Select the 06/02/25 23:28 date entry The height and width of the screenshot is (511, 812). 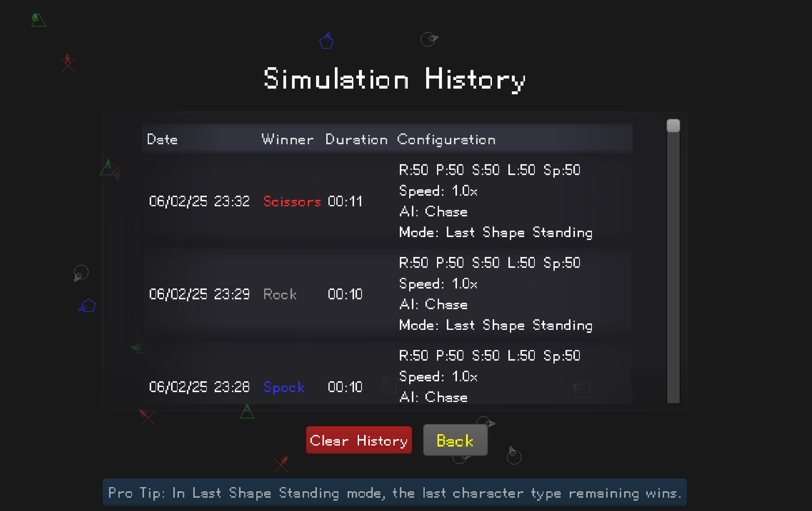199,387
